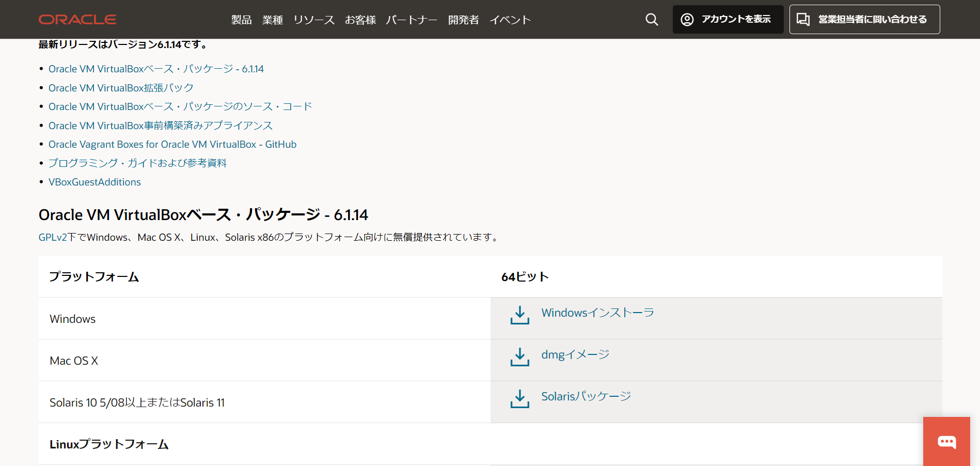The image size is (980, 466).
Task: Open the イベント menu
Action: [x=510, y=20]
